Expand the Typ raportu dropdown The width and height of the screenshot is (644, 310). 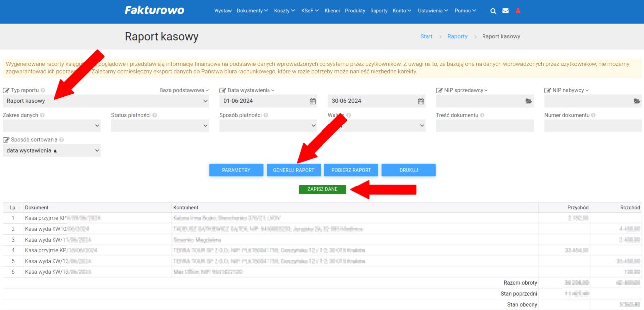pos(106,101)
